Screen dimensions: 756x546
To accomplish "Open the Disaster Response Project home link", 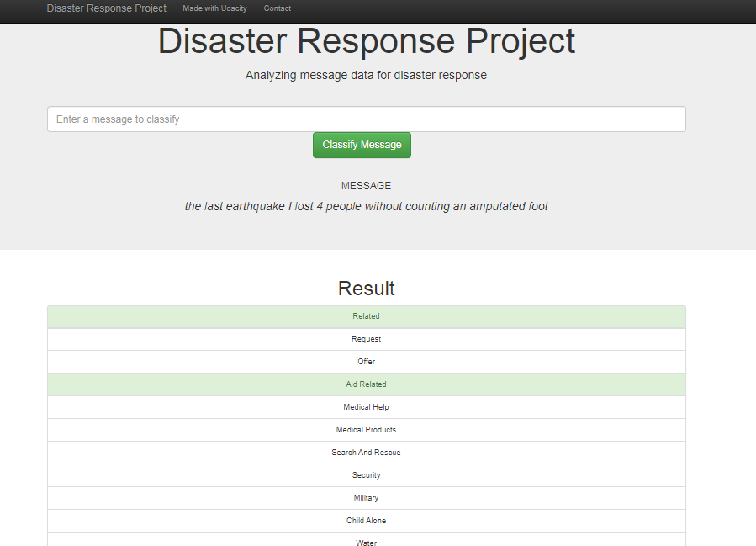I will tap(106, 8).
